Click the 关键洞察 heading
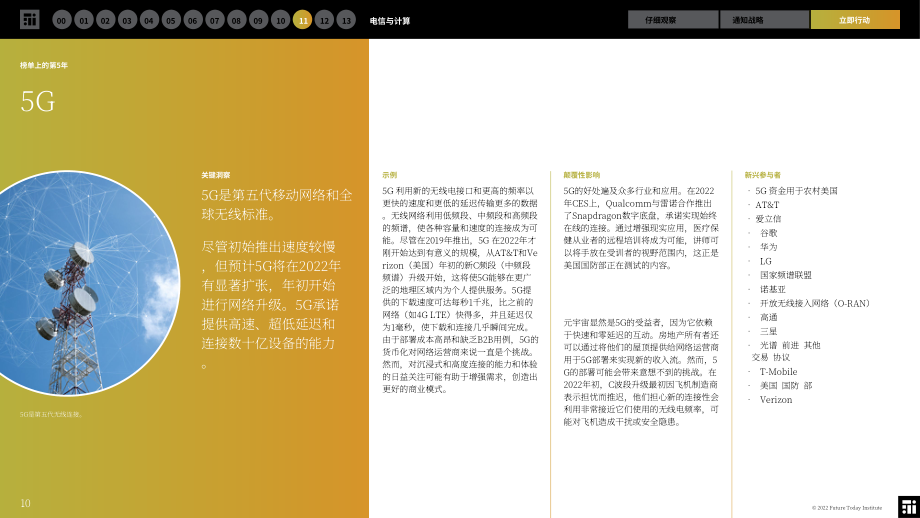This screenshot has height=518, width=920. pos(216,175)
